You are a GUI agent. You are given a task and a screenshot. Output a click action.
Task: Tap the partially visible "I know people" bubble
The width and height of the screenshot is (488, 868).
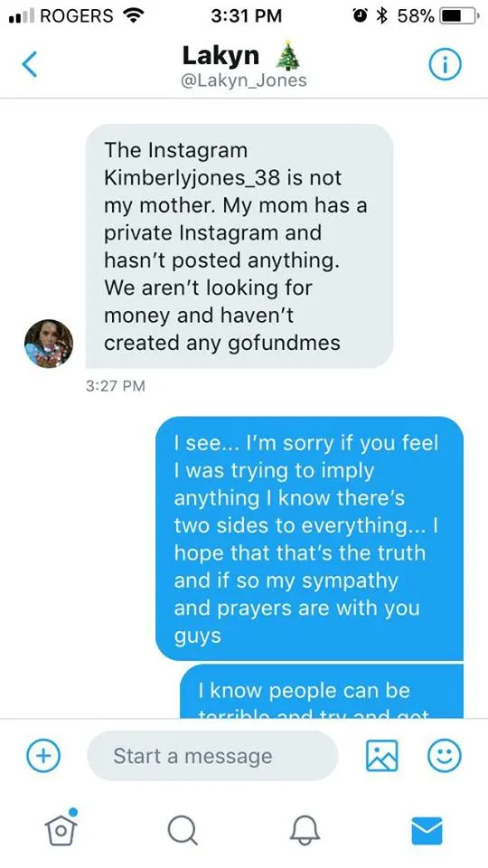(322, 691)
